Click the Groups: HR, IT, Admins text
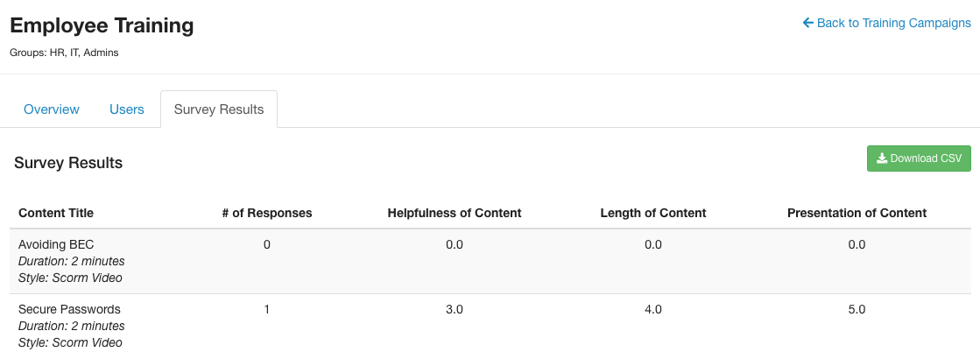This screenshot has width=980, height=352. [65, 53]
